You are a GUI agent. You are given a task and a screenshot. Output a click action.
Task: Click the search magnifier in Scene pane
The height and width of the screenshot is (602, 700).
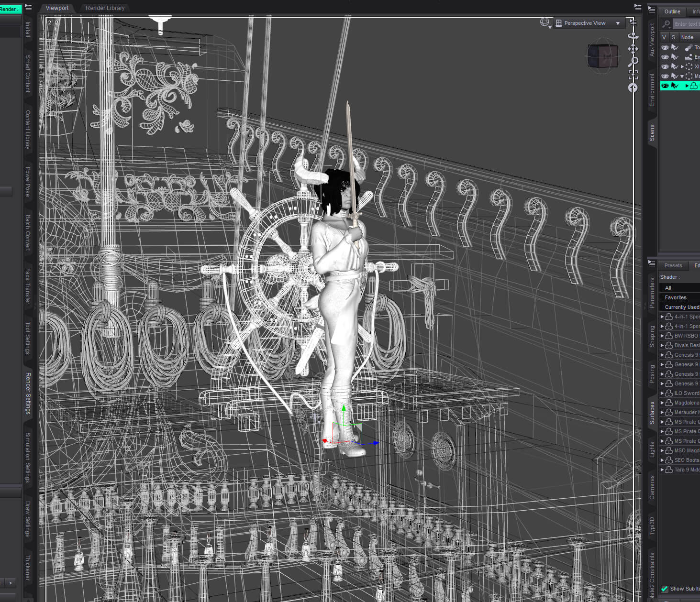666,24
